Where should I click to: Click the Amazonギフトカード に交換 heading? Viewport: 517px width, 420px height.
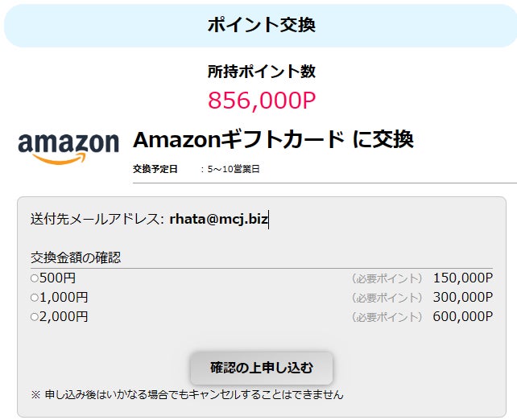pos(273,139)
